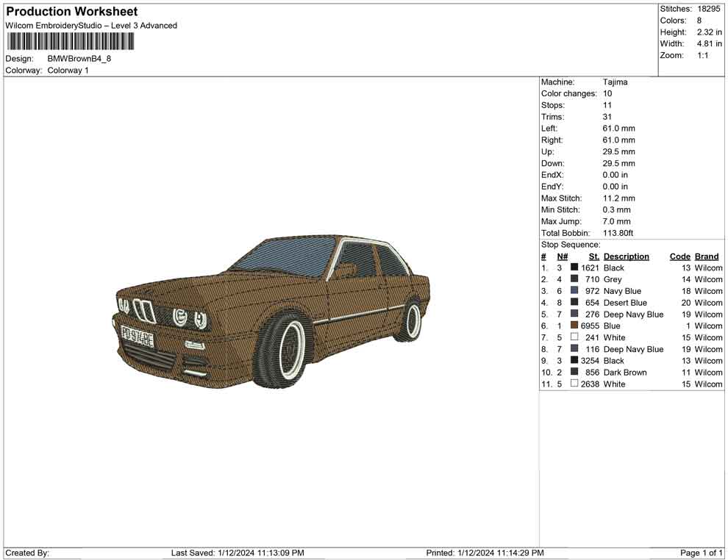This screenshot has width=728, height=560.
Task: Click the Colorway 1 value
Action: [x=68, y=71]
